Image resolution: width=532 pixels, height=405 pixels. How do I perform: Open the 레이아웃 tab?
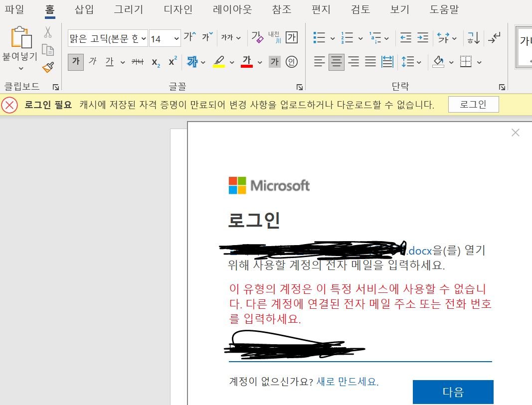click(232, 9)
